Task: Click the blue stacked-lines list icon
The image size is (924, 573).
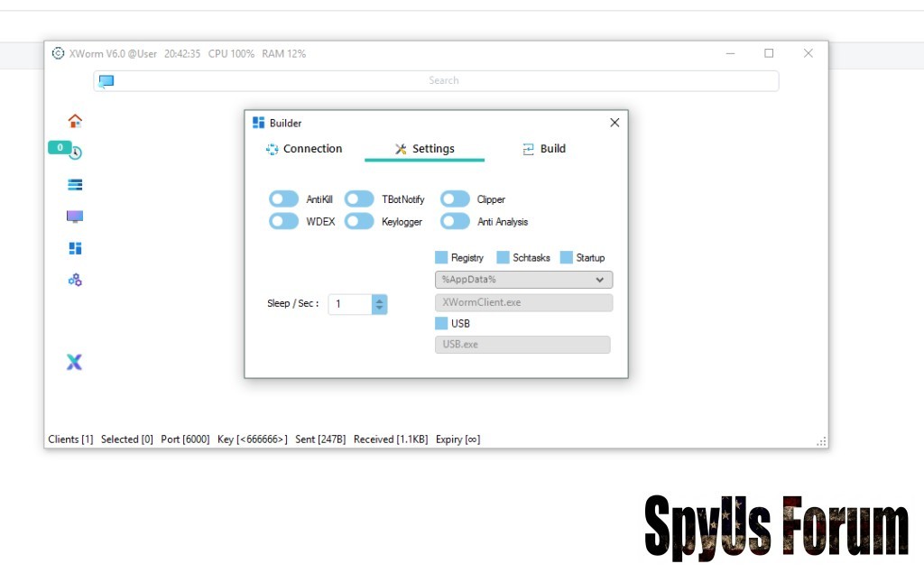Action: 75,185
